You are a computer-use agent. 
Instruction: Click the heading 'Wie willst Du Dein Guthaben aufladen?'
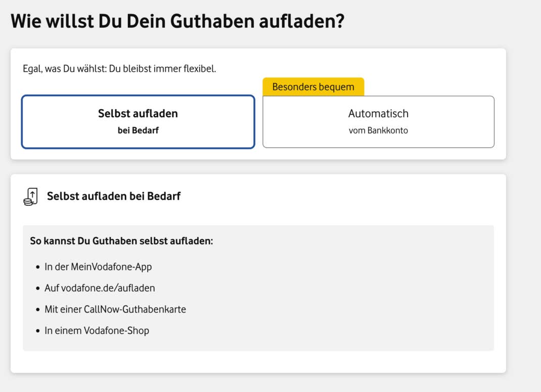click(178, 21)
